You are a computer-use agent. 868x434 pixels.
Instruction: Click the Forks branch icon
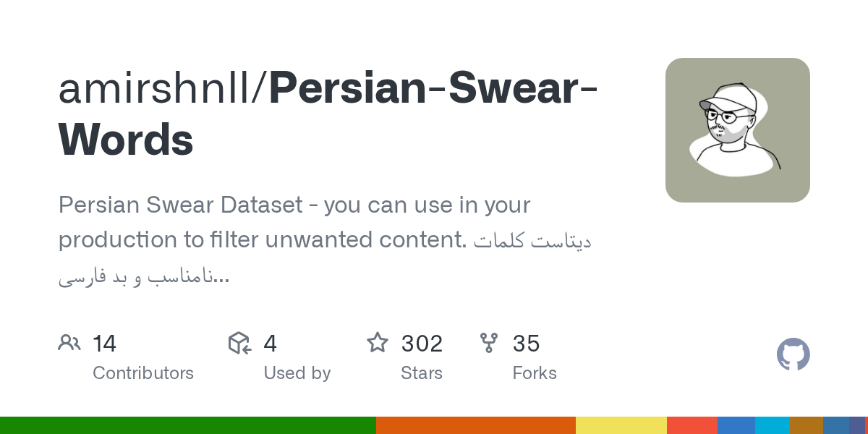point(489,343)
